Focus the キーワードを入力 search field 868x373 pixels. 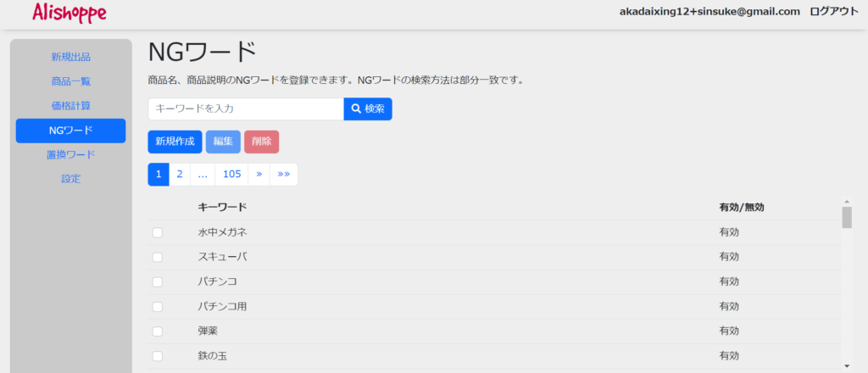(x=245, y=109)
